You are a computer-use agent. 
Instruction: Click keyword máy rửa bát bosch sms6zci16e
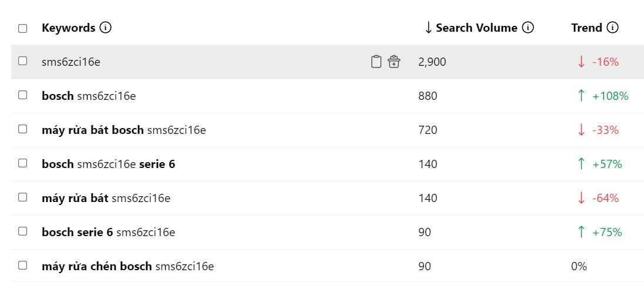pos(123,130)
